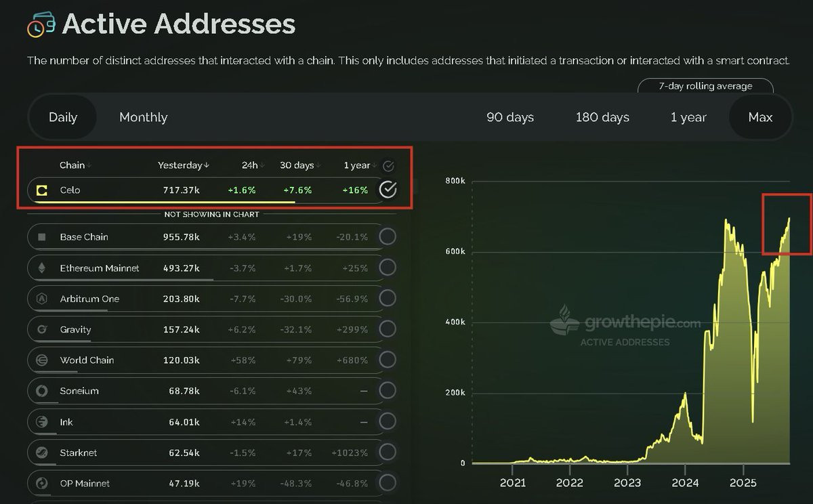The width and height of the screenshot is (813, 504).
Task: Click the Starknet logo icon
Action: point(42,453)
